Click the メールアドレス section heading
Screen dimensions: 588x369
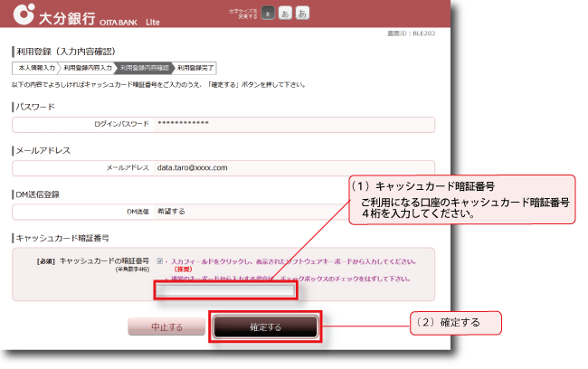[43, 150]
